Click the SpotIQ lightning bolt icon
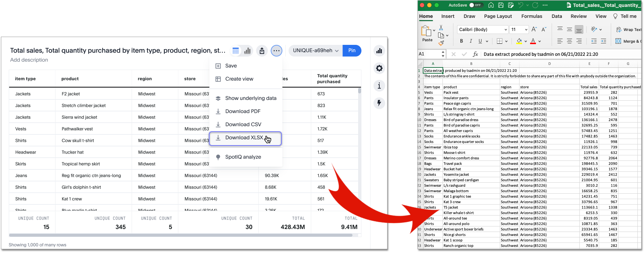This screenshot has width=644, height=256. click(379, 103)
